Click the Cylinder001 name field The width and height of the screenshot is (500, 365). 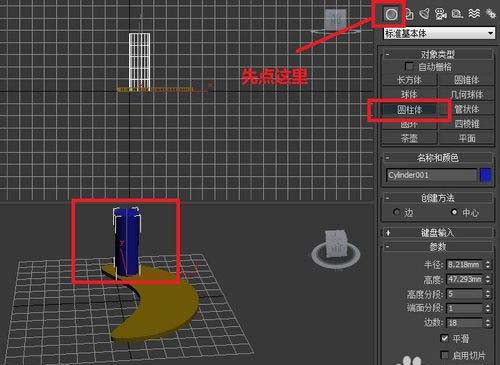tap(432, 175)
